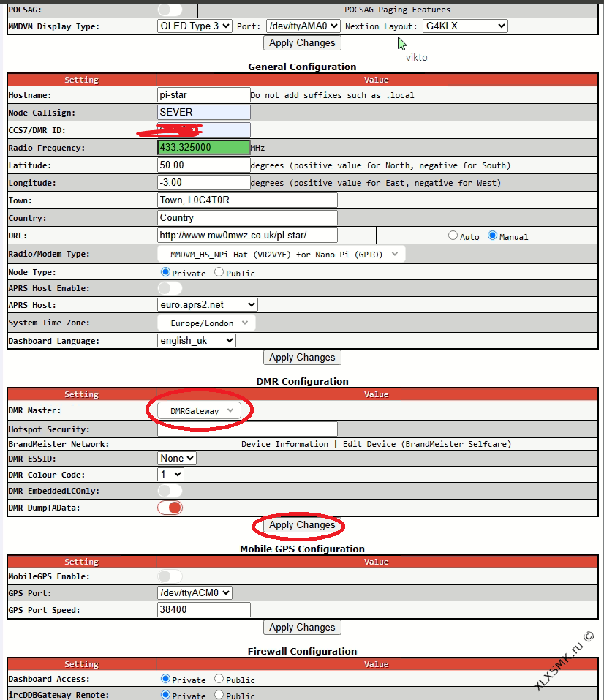Click the General Configuration heading
The height and width of the screenshot is (700, 604).
(x=302, y=67)
